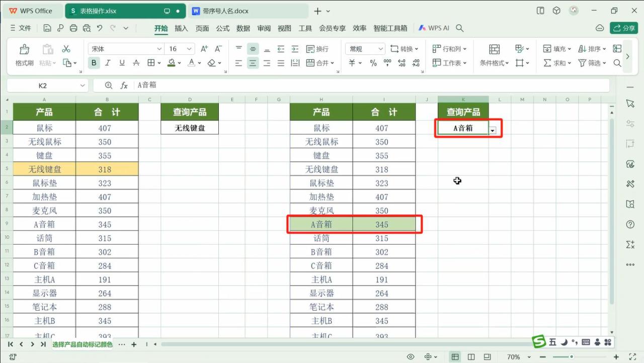The height and width of the screenshot is (363, 644).
Task: Click the Rows and Columns (行和列) button
Action: [449, 49]
